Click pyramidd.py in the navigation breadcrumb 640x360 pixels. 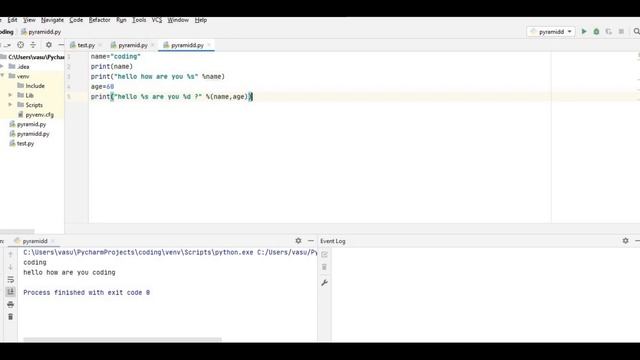click(41, 31)
